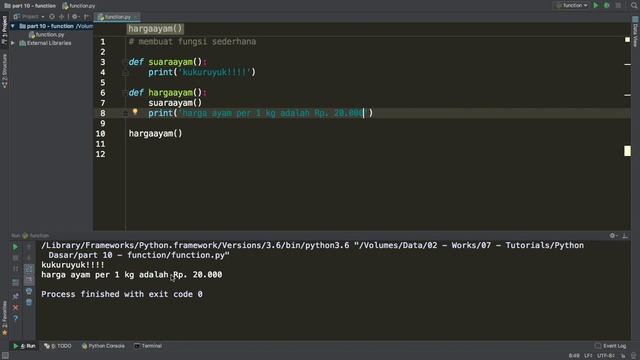The image size is (640, 360).
Task: Click function.py breadcrumb in navigation bar
Action: 79,6
